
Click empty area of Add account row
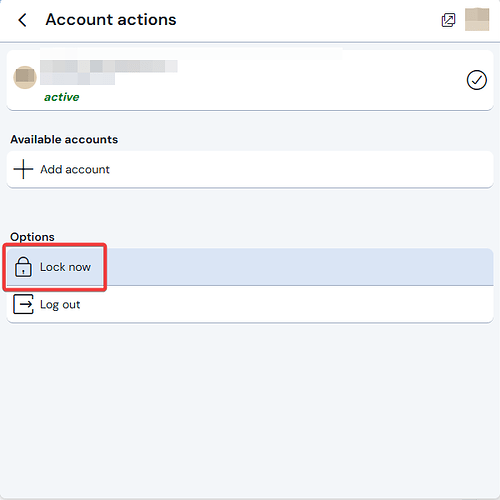[x=300, y=169]
